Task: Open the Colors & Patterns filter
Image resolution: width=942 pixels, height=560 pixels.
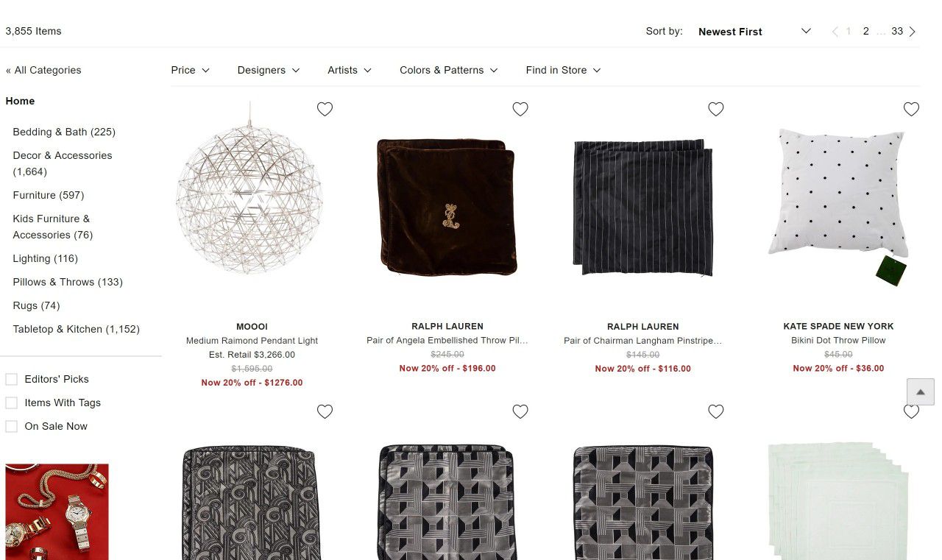Action: click(x=448, y=71)
